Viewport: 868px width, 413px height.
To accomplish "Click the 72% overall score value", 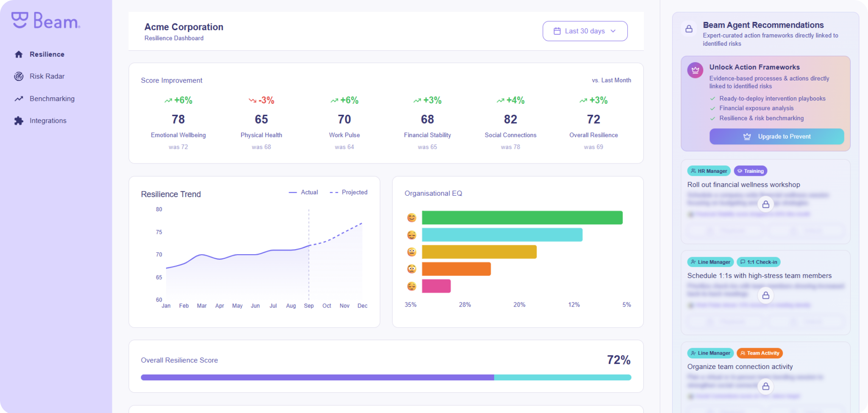I will pos(619,360).
